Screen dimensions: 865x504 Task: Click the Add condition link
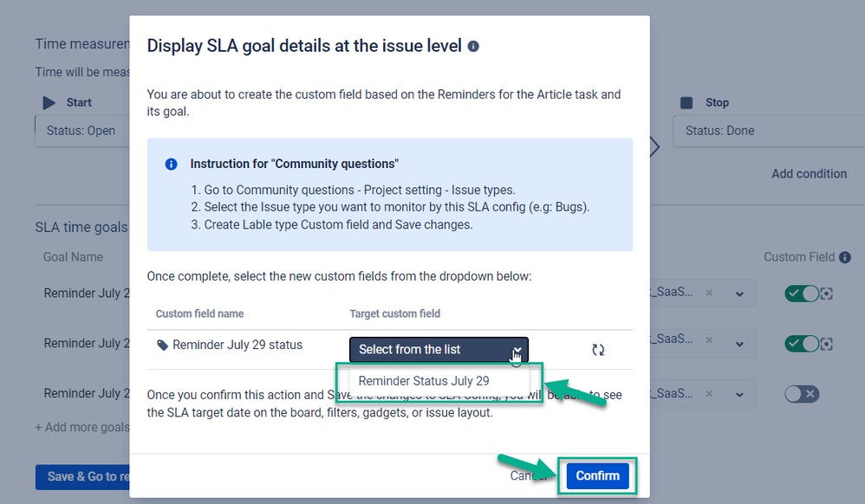[x=809, y=174]
